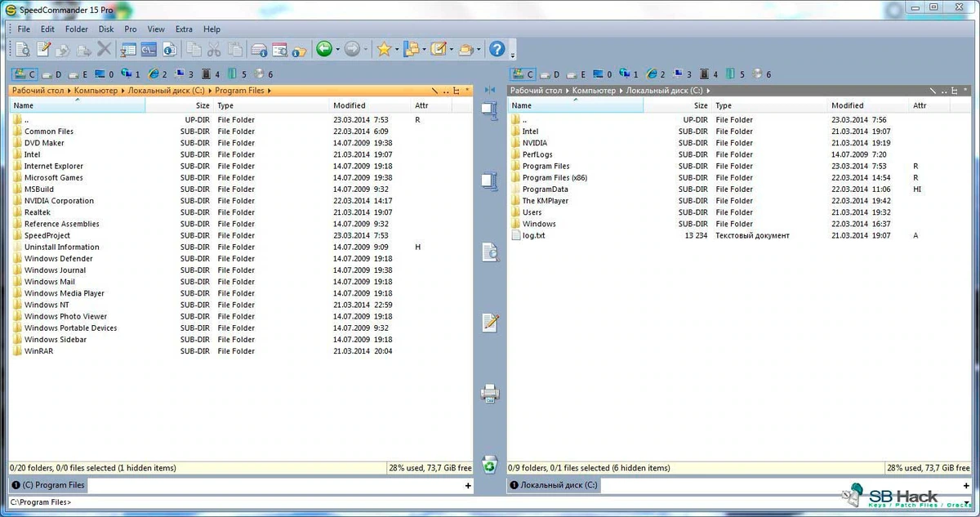
Task: Open the View menu
Action: click(x=156, y=29)
